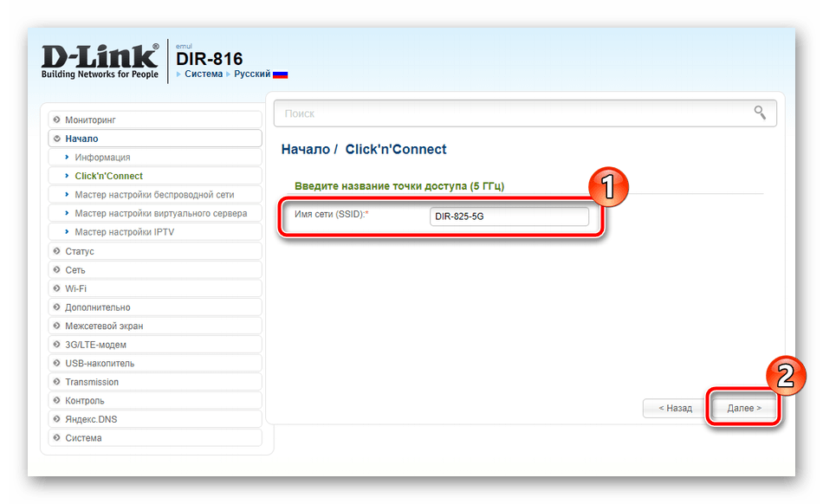This screenshot has height=504, width=823.
Task: Expand the Межсетевой экран section arrow
Action: pyautogui.click(x=56, y=326)
